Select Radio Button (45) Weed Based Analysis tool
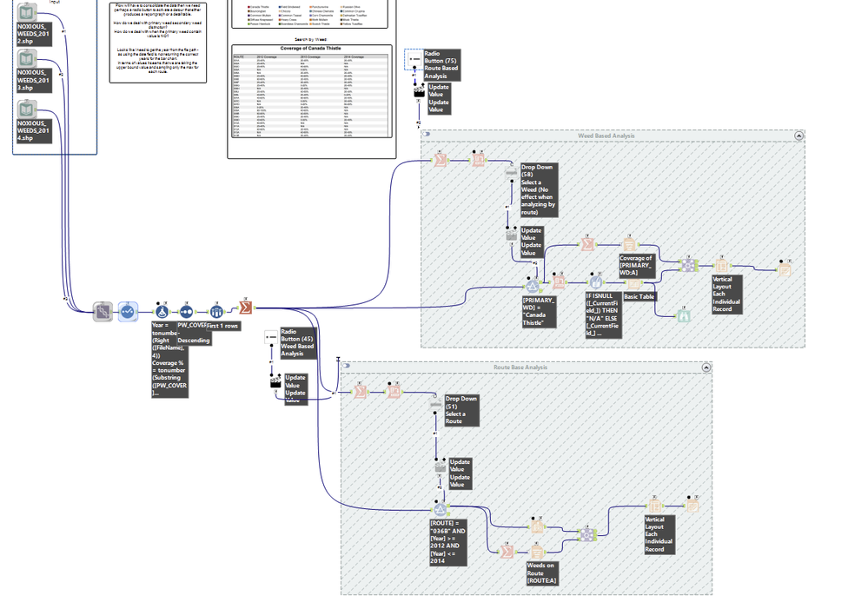 271,336
